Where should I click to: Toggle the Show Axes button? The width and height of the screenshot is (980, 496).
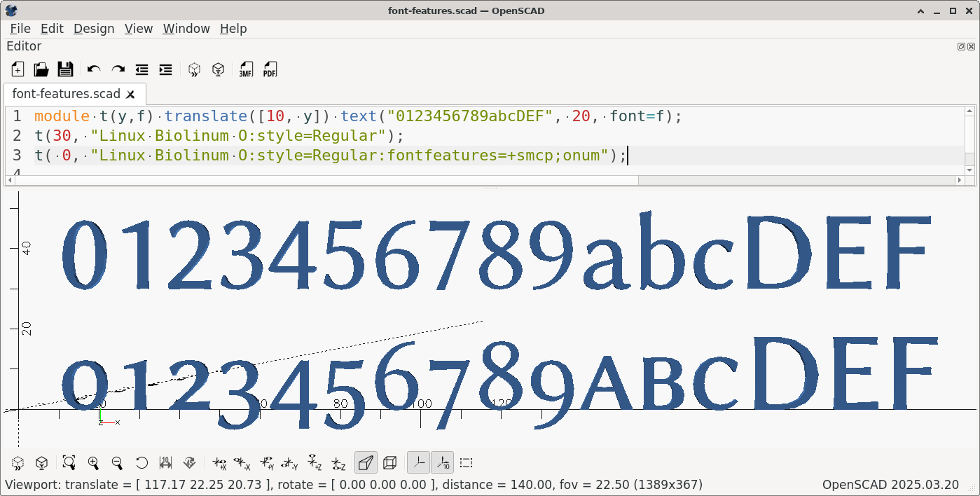pyautogui.click(x=418, y=462)
